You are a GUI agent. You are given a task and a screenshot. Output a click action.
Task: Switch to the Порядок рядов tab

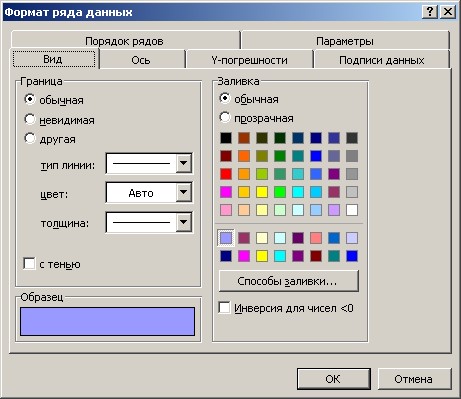click(124, 41)
